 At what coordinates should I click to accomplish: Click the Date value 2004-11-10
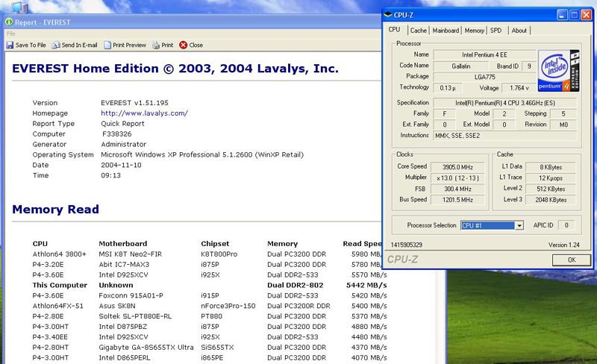click(121, 165)
